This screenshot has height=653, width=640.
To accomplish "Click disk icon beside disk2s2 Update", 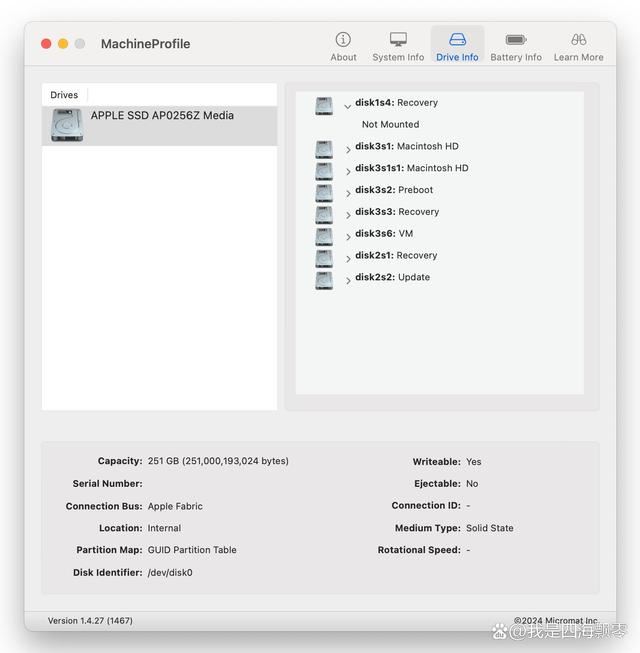I will [324, 280].
